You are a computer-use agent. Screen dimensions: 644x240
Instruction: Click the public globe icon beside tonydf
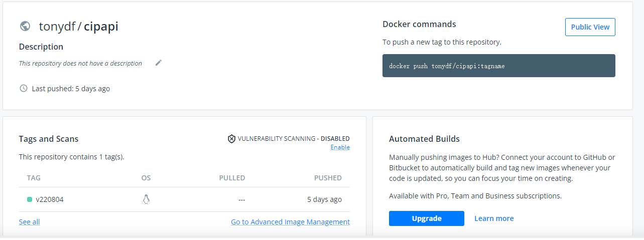pyautogui.click(x=25, y=26)
